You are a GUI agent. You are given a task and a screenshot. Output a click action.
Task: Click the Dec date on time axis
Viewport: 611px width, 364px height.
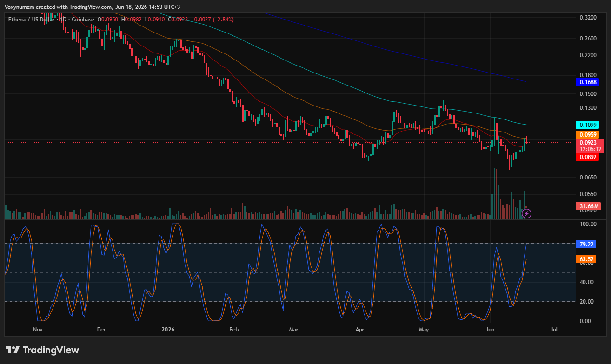pyautogui.click(x=102, y=329)
